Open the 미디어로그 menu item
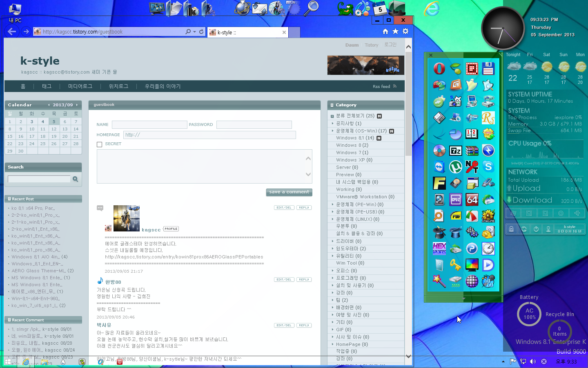Viewport: 588px width, 368px height. [x=80, y=86]
